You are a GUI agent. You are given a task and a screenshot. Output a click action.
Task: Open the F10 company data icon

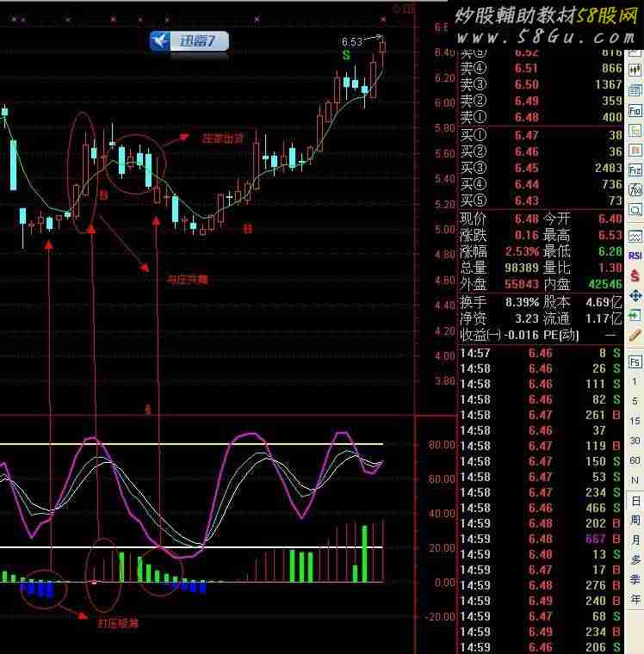click(x=635, y=110)
